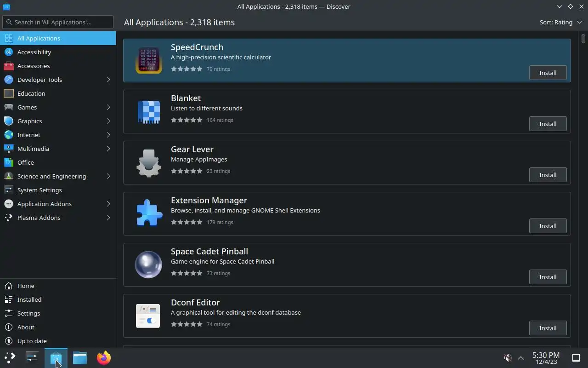Open the SpeedCrunch calculator app icon
The height and width of the screenshot is (368, 588).
click(x=148, y=60)
